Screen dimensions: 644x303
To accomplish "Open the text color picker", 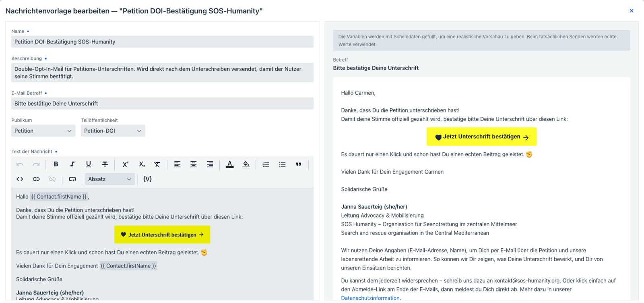I will point(230,164).
